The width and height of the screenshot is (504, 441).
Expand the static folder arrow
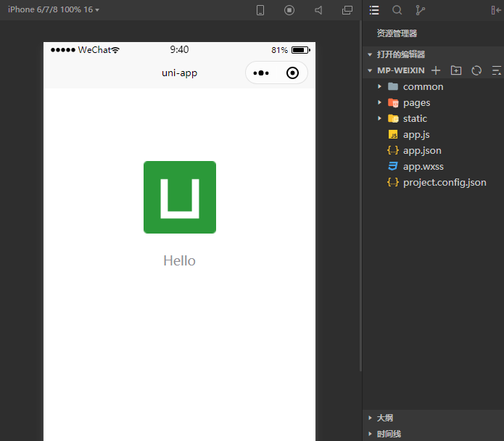coord(379,119)
